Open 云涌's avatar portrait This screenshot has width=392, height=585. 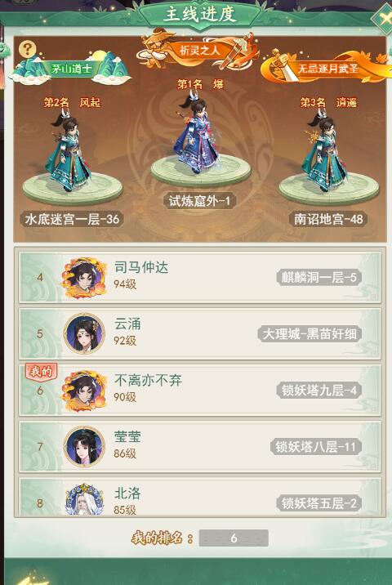pyautogui.click(x=84, y=333)
